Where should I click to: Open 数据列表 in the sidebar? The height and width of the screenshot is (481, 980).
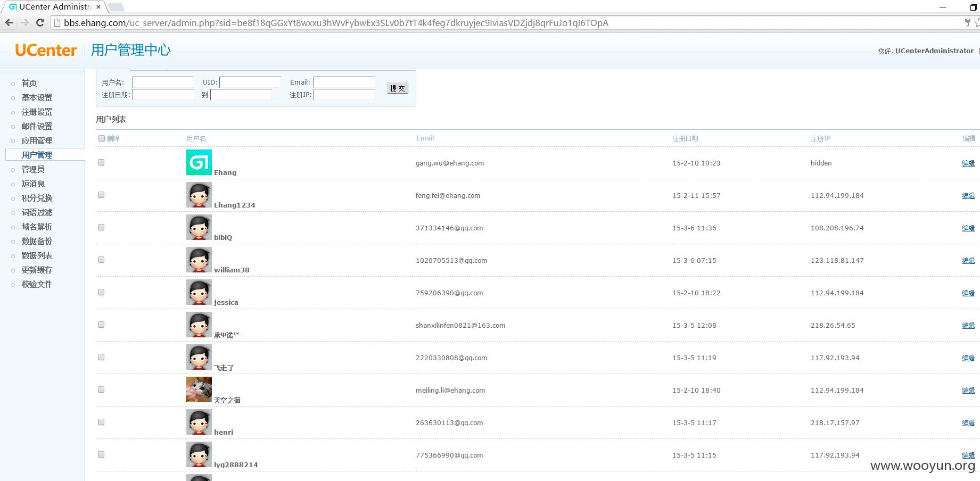coord(37,255)
